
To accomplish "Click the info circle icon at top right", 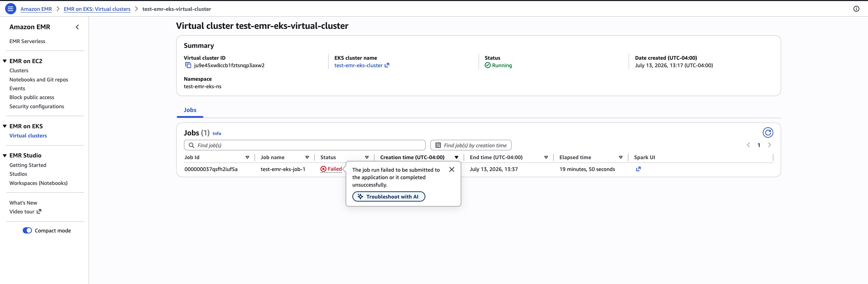I will point(856,9).
